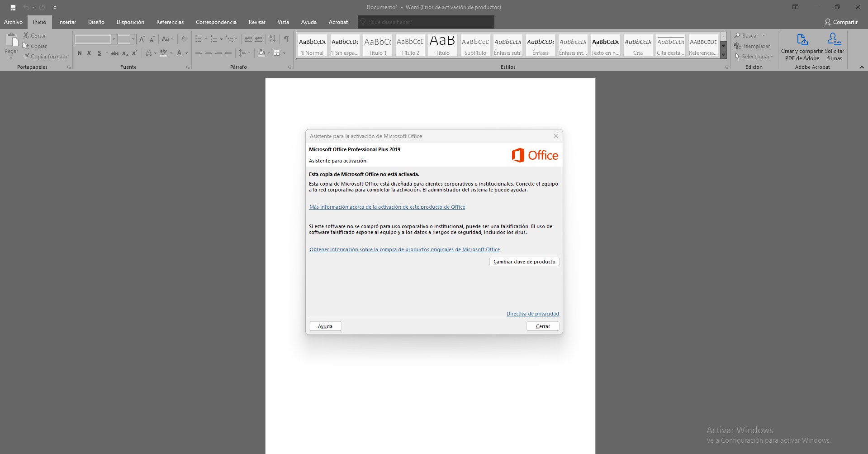This screenshot has width=868, height=454.
Task: Select the superscript x² icon
Action: 134,53
